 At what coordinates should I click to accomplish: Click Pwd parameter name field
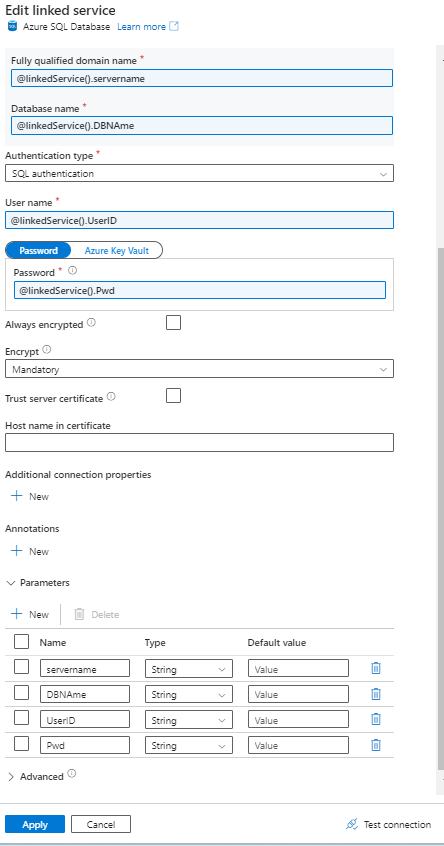click(85, 745)
